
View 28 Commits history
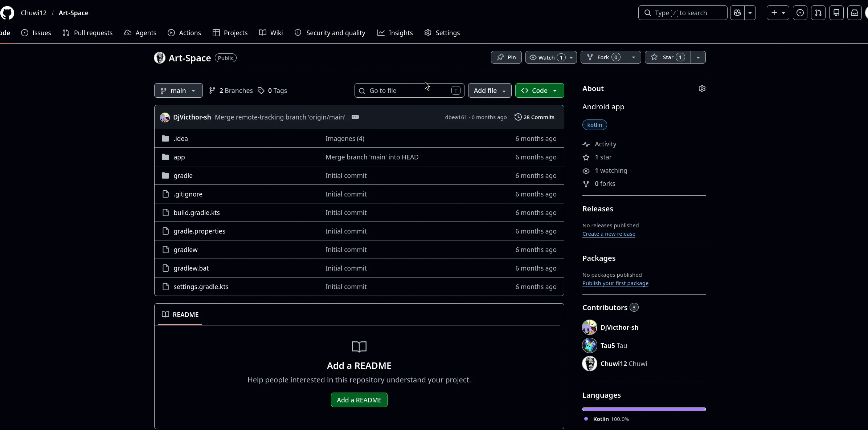coord(535,117)
